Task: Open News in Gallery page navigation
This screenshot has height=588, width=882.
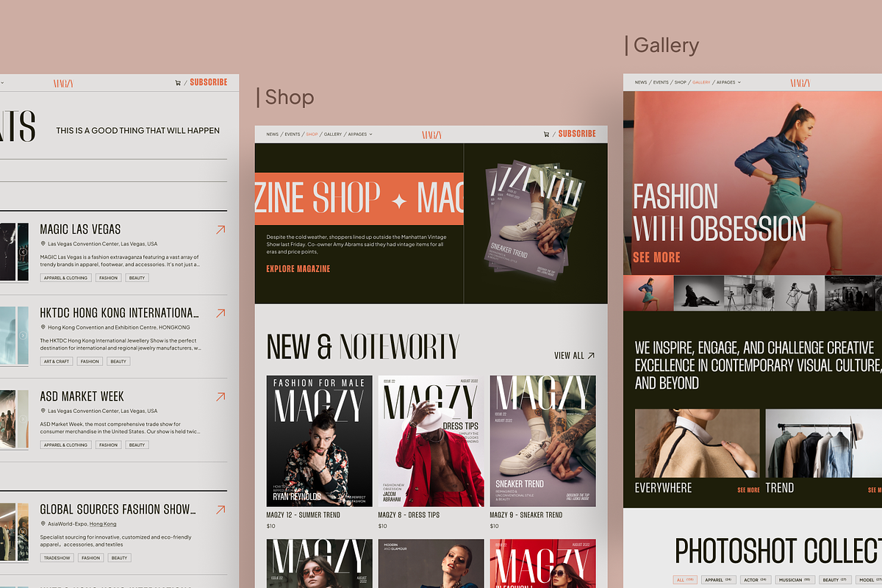Action: 641,82
